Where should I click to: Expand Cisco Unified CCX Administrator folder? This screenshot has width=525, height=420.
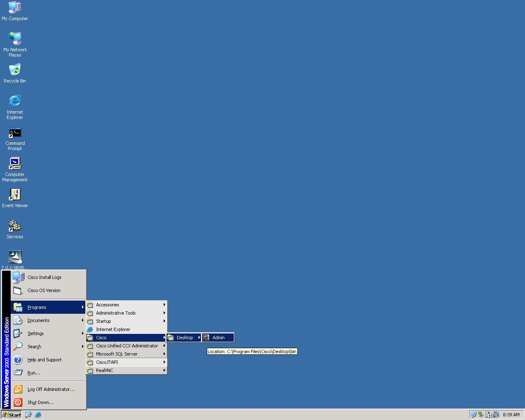tap(126, 346)
